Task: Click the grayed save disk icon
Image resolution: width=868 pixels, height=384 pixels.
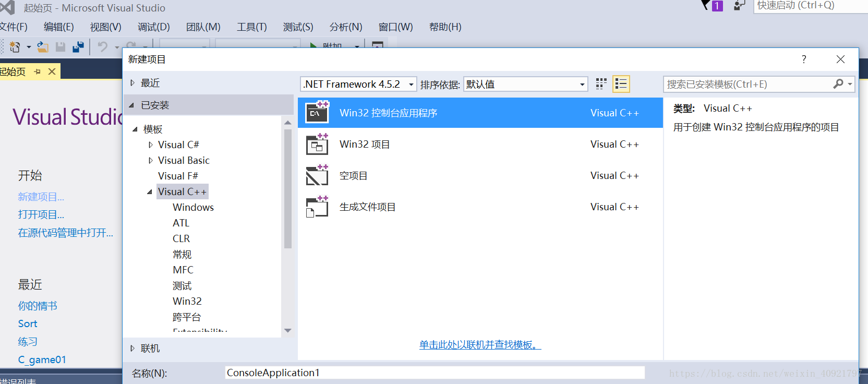Action: (61, 47)
